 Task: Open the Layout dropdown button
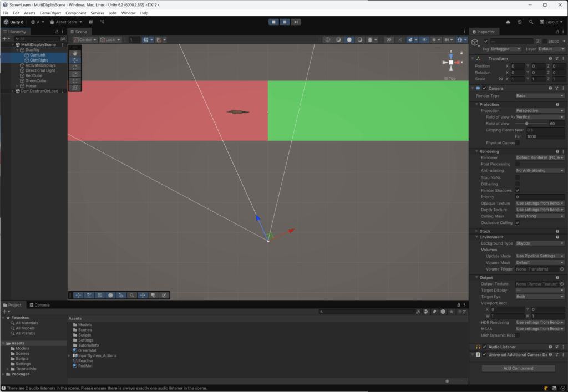coord(551,22)
